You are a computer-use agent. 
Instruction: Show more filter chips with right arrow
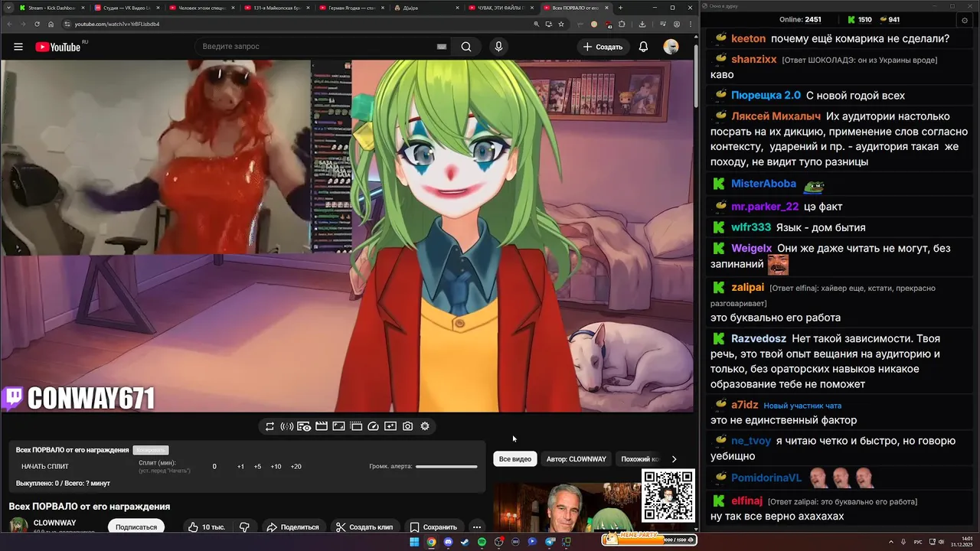point(674,459)
